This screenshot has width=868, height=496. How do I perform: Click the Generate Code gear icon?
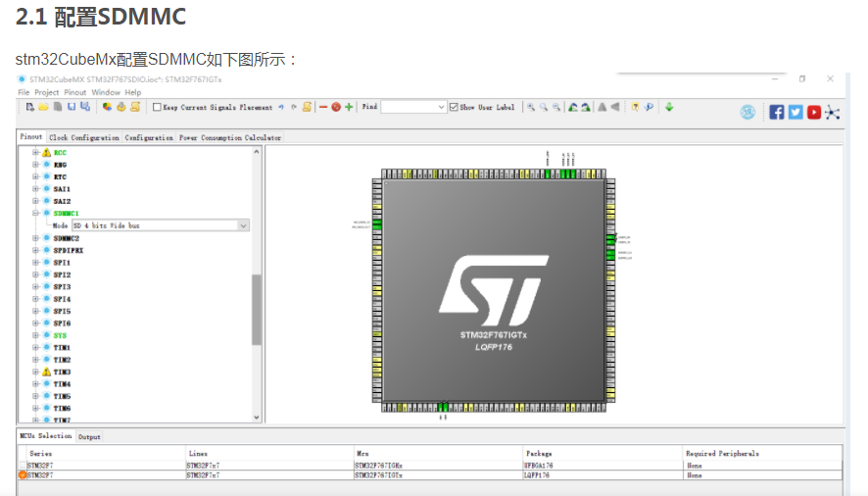pos(121,107)
